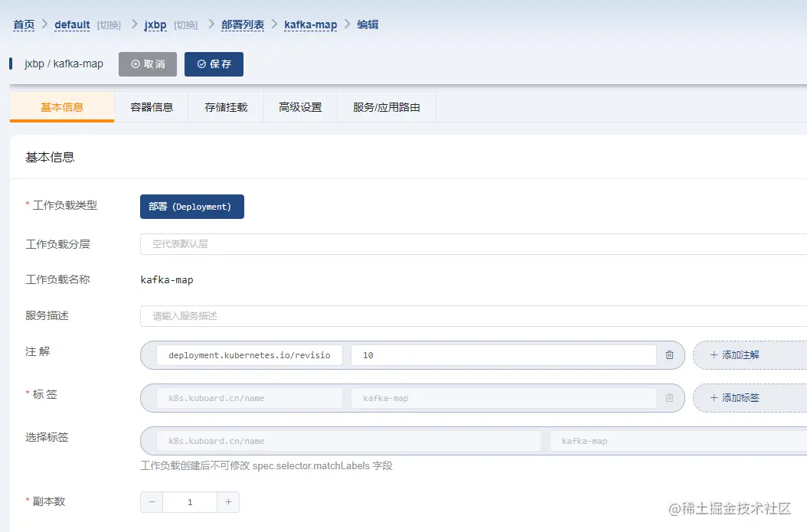807x532 pixels.
Task: Click the 取消 cancel button
Action: [x=148, y=64]
